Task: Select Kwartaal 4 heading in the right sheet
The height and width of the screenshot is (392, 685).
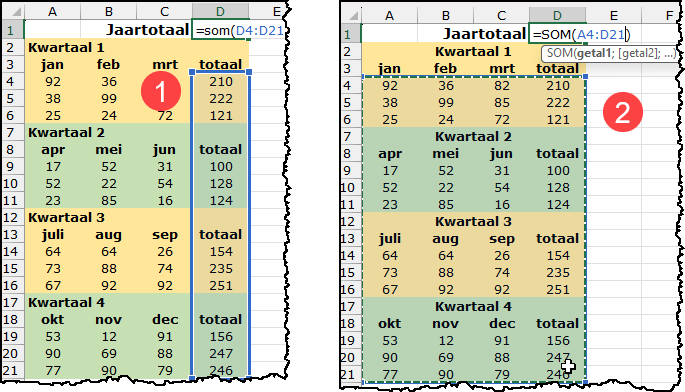Action: coord(473,306)
